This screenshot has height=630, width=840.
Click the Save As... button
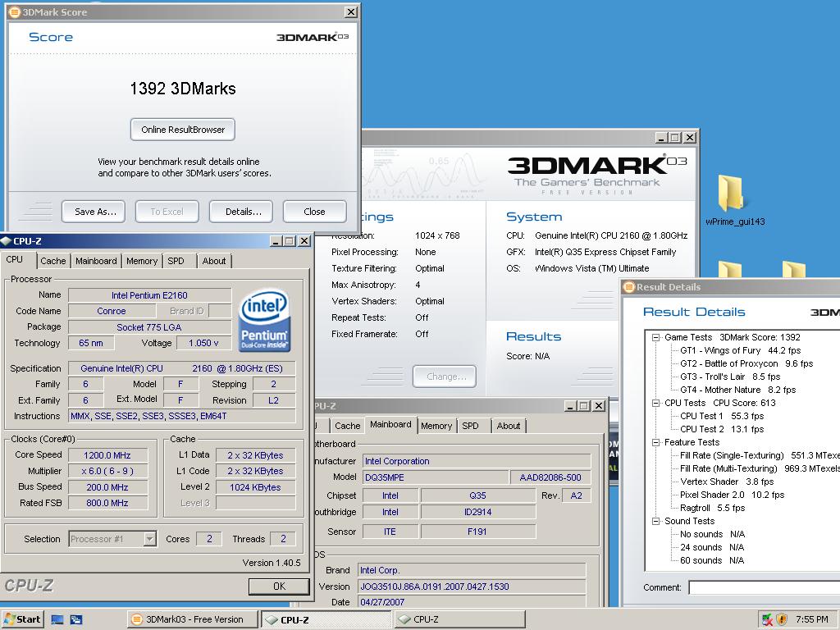[94, 212]
